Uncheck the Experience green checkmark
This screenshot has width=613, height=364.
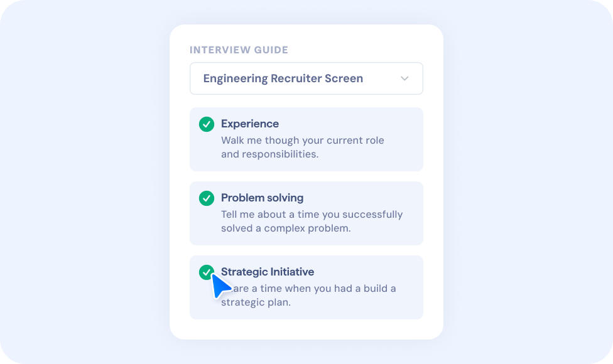207,124
